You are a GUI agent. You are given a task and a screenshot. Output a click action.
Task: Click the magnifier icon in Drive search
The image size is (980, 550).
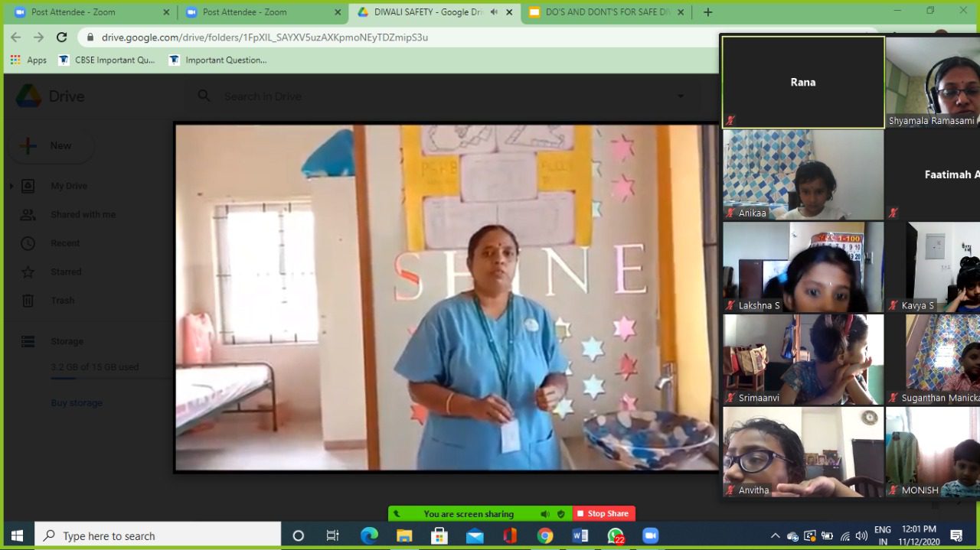click(204, 96)
